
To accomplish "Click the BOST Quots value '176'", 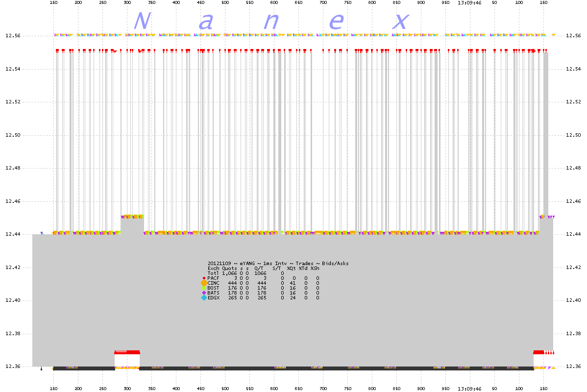I will point(232,288).
